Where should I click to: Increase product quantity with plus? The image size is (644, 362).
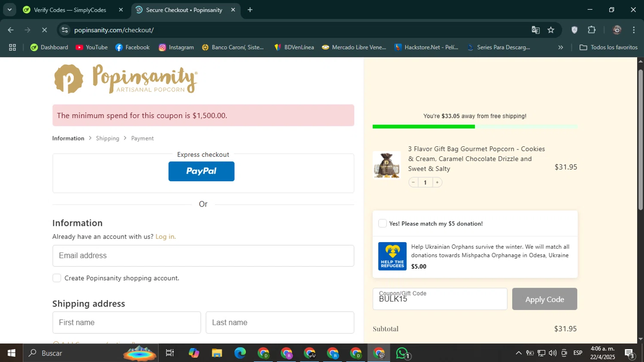(437, 183)
